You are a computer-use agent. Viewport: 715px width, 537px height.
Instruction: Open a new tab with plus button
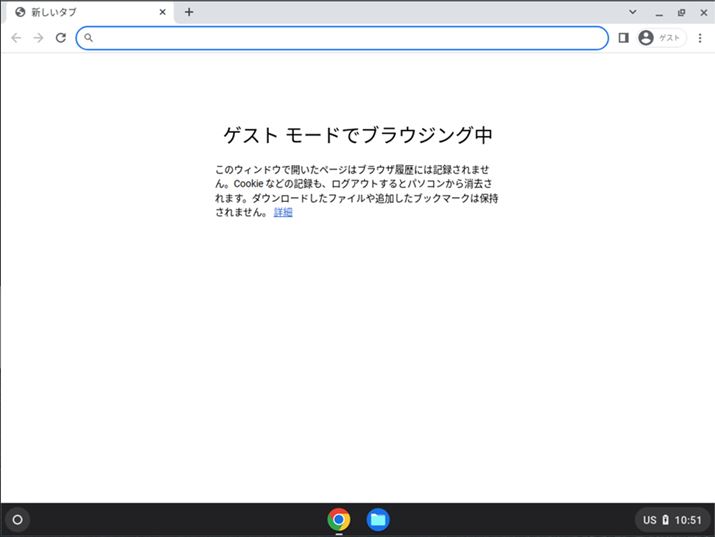point(189,12)
